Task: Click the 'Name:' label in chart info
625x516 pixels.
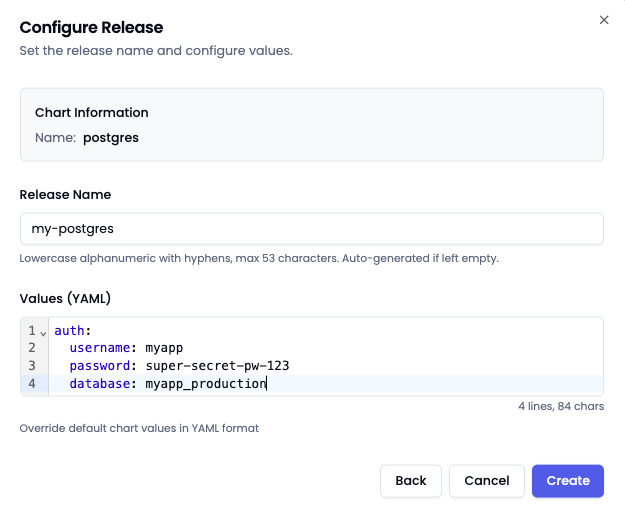Action: 55,137
